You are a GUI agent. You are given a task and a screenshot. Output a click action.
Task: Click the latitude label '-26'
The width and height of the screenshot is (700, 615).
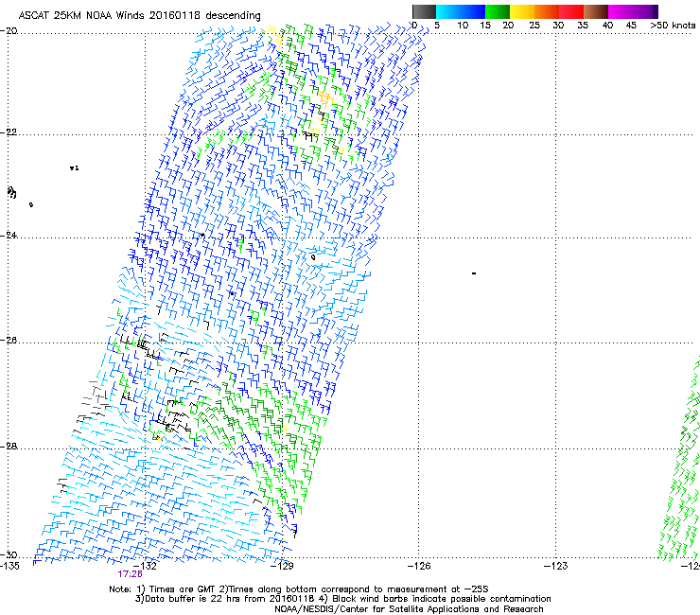pyautogui.click(x=9, y=341)
